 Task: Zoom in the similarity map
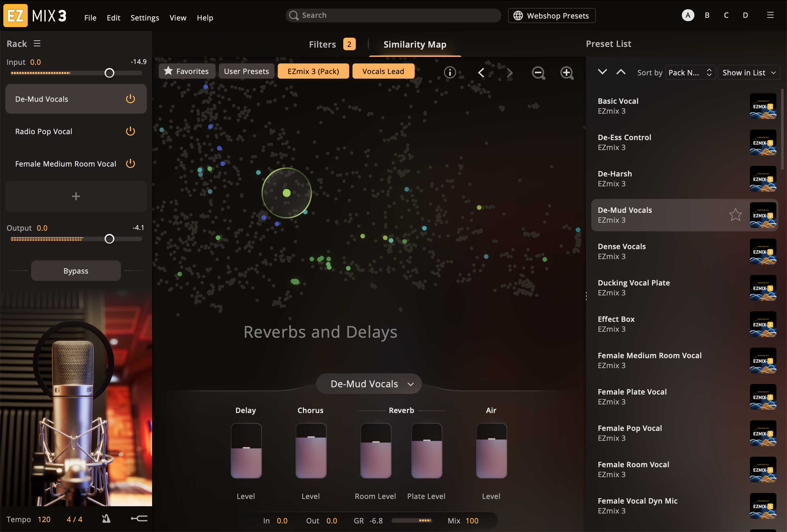tap(566, 72)
